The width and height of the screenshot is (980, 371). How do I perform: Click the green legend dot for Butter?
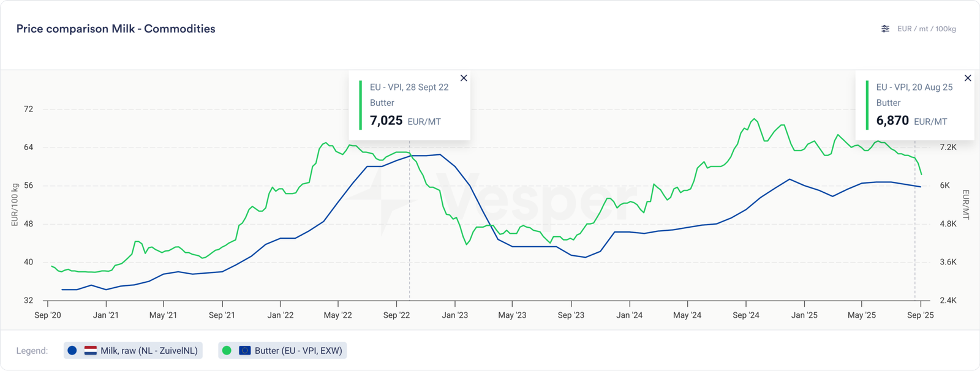227,351
